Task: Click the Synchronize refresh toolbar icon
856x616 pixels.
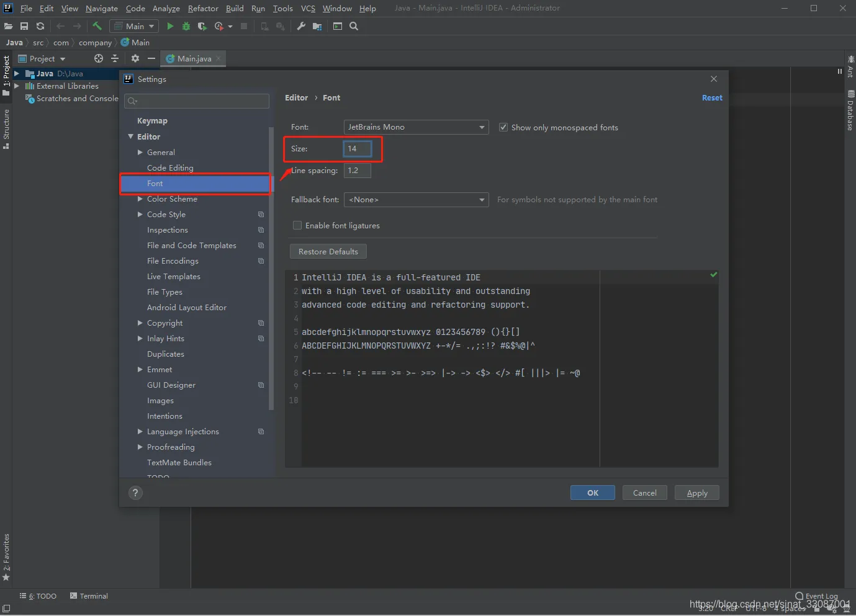Action: (x=40, y=26)
